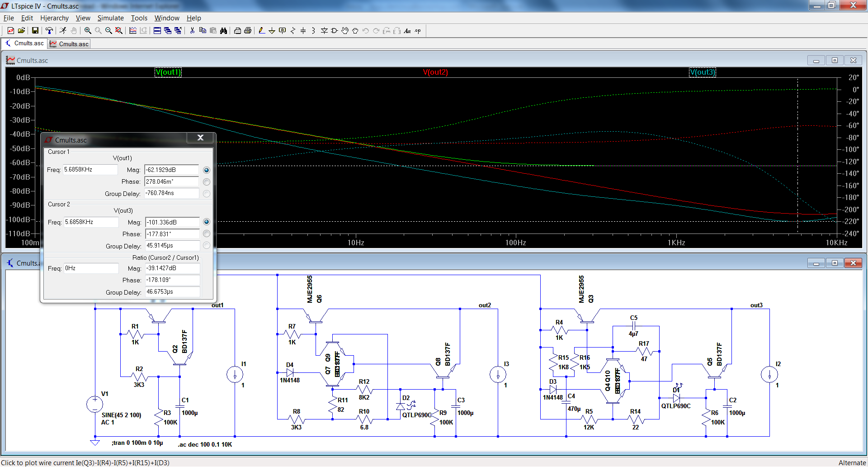Open the File menu

pyautogui.click(x=9, y=18)
